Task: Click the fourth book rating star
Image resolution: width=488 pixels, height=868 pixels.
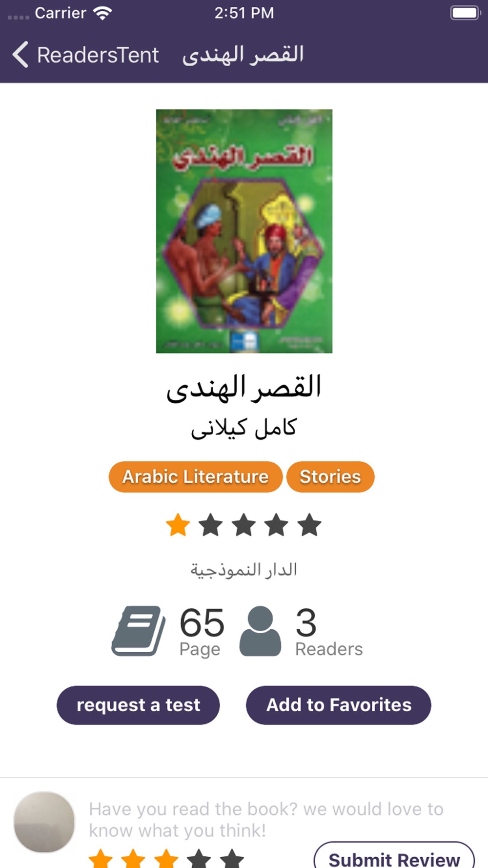Action: pos(277,525)
